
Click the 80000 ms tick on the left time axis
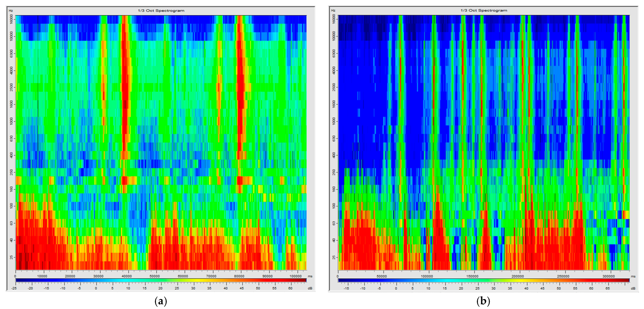[239, 276]
